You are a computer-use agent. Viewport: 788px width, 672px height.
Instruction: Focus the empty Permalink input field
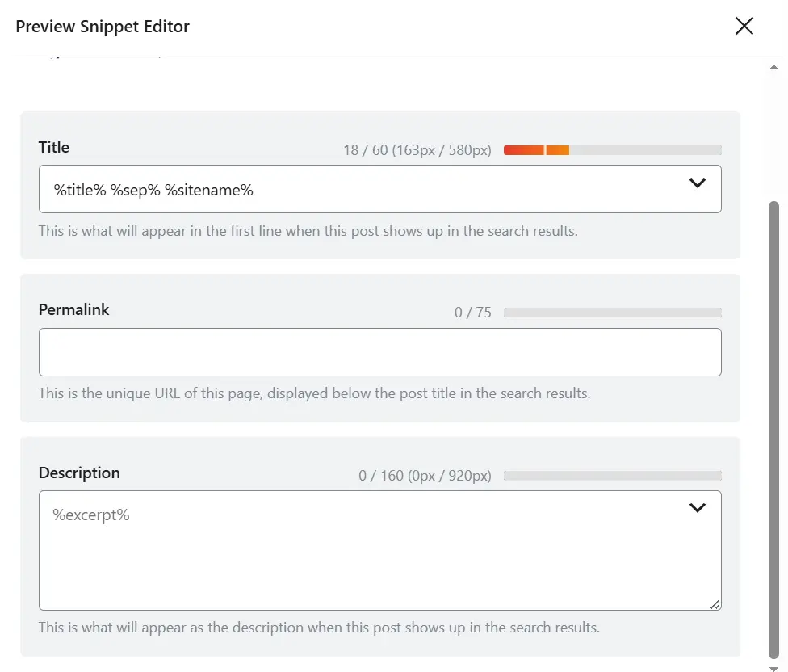pos(379,352)
